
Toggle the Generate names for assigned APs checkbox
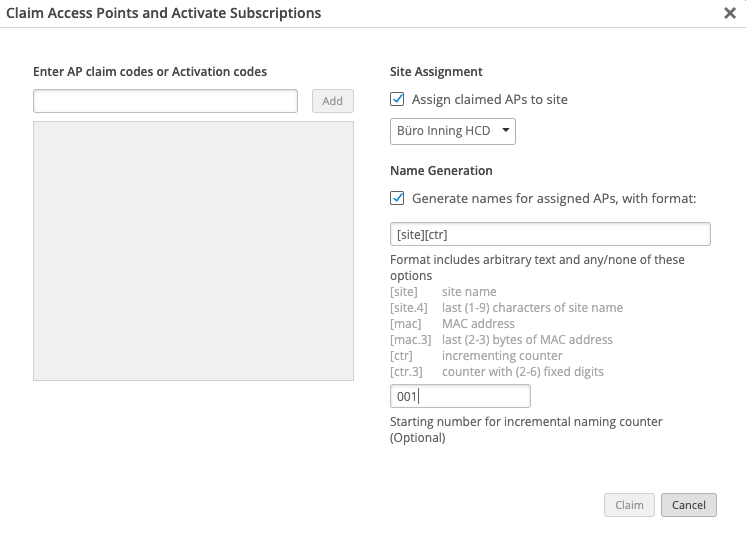[x=397, y=198]
